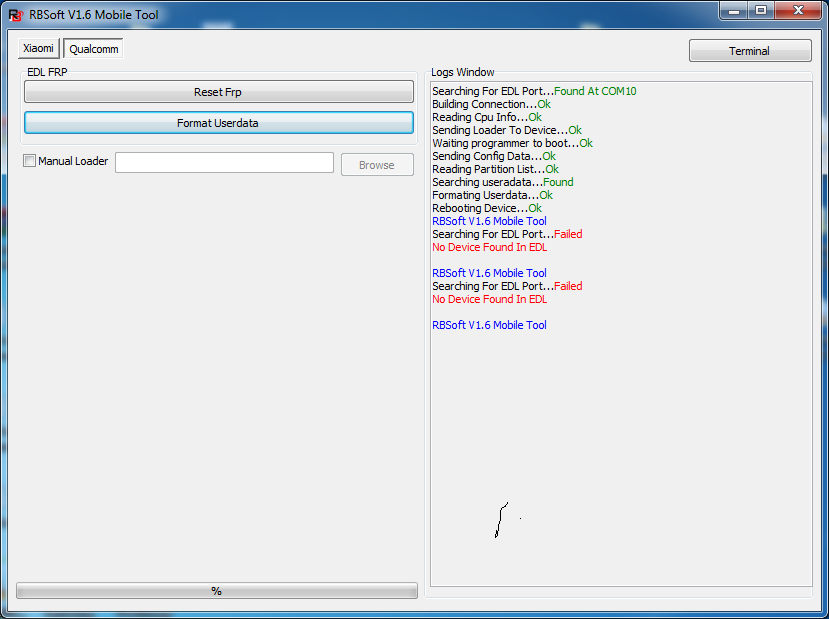
Task: Enable the Manual Loader checkbox
Action: (x=30, y=161)
